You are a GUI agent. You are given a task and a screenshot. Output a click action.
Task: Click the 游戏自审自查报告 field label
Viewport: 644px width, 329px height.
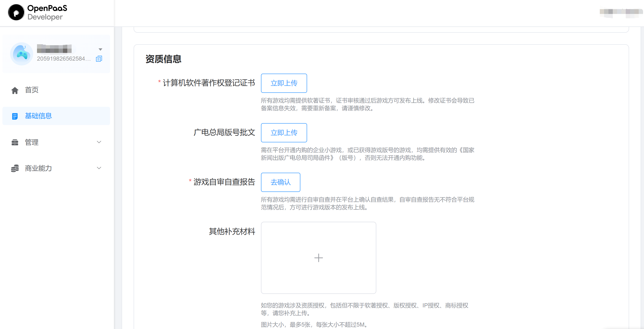(224, 182)
